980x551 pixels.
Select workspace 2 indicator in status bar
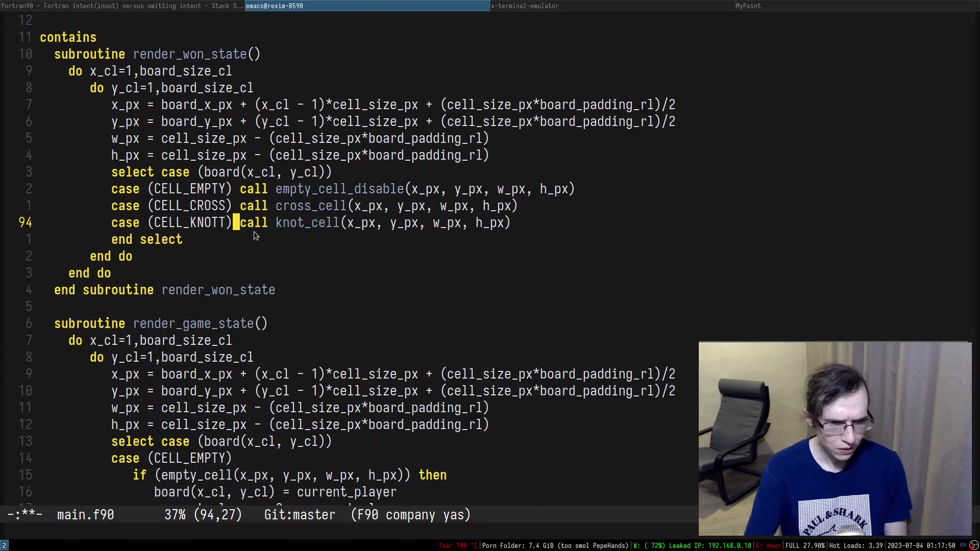point(4,545)
